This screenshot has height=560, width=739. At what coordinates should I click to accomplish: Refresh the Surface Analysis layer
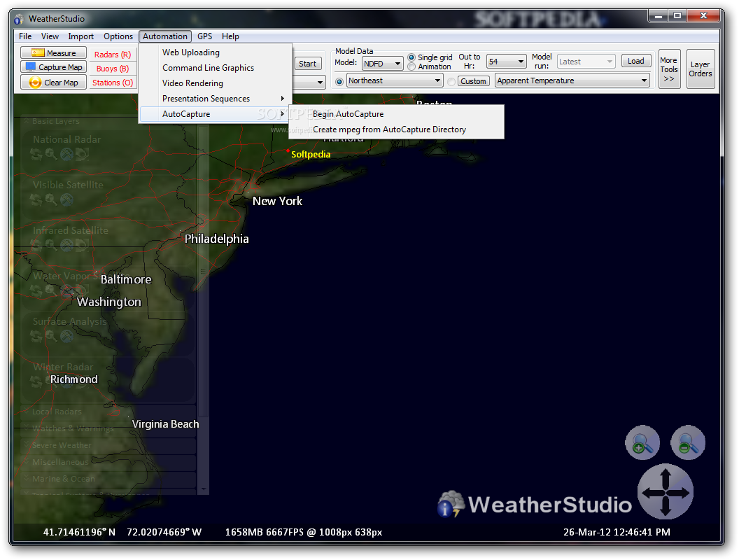[x=36, y=336]
